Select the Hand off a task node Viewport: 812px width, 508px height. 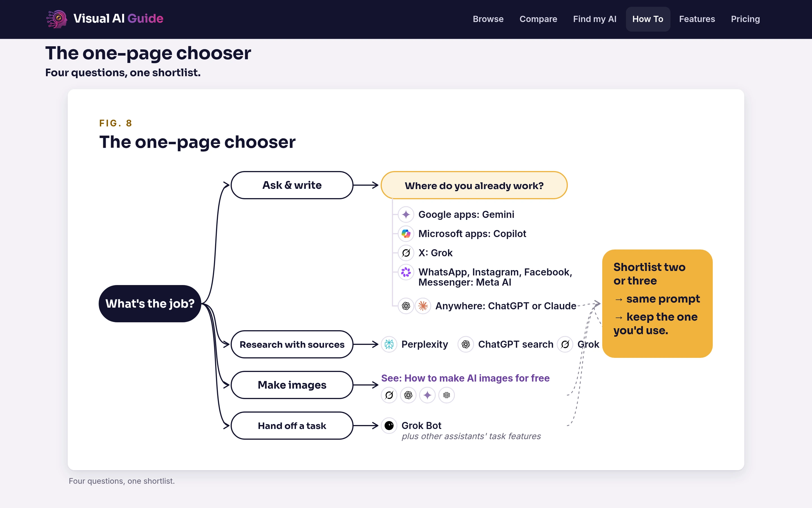[292, 426]
